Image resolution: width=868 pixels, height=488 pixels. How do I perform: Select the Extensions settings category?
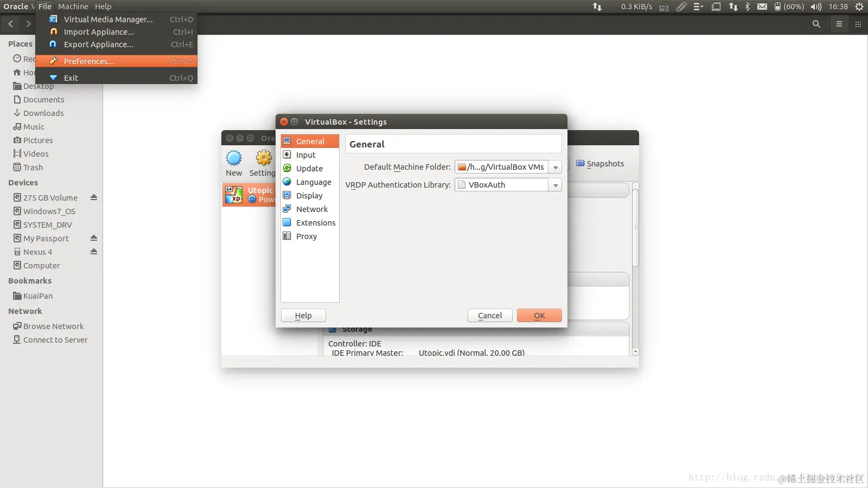tap(310, 222)
